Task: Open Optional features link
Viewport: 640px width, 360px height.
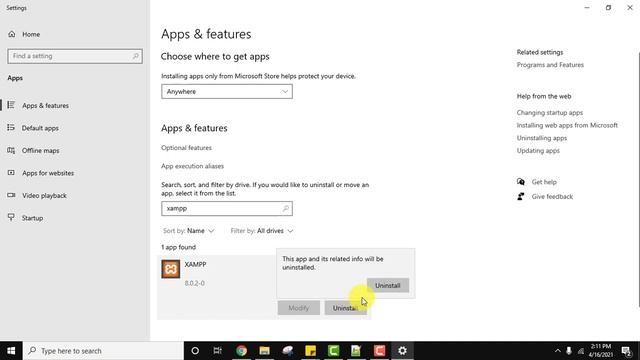Action: click(x=186, y=148)
